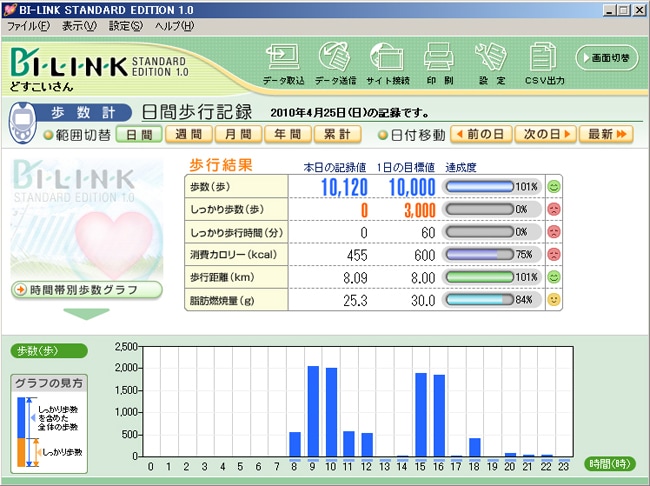
Task: Click the 25.3 fat burn value
Action: click(x=355, y=300)
